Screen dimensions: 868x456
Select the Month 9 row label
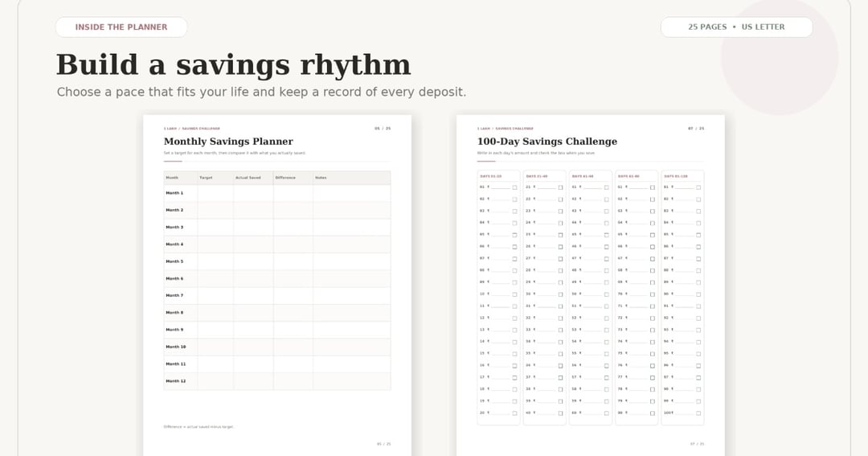174,330
